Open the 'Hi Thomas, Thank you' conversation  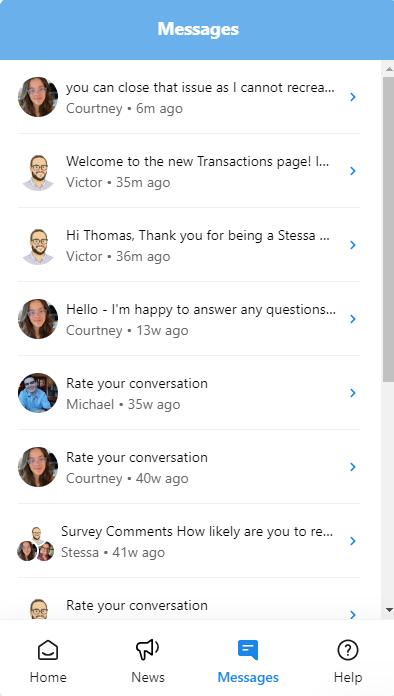[189, 245]
